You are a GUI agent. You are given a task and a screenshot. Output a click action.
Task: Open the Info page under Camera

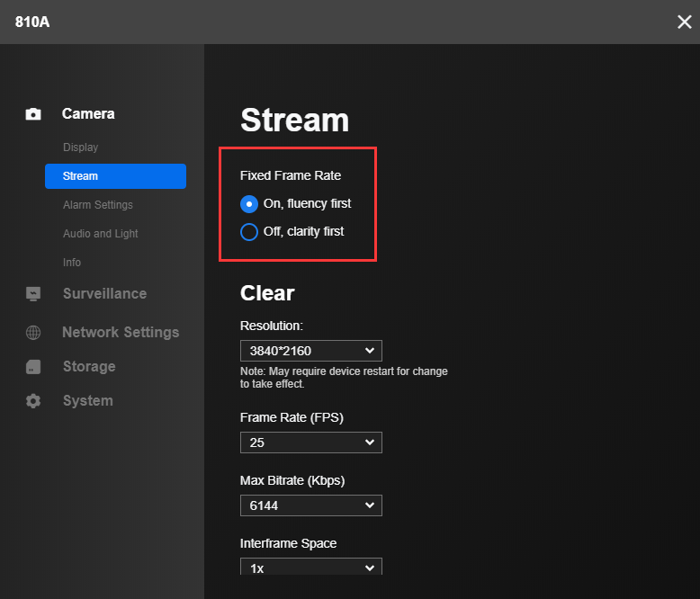pyautogui.click(x=72, y=263)
